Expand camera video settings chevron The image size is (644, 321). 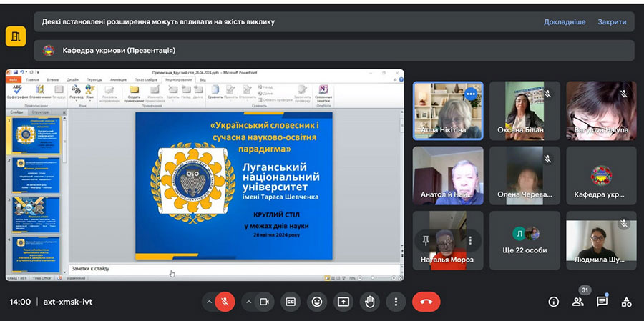249,302
